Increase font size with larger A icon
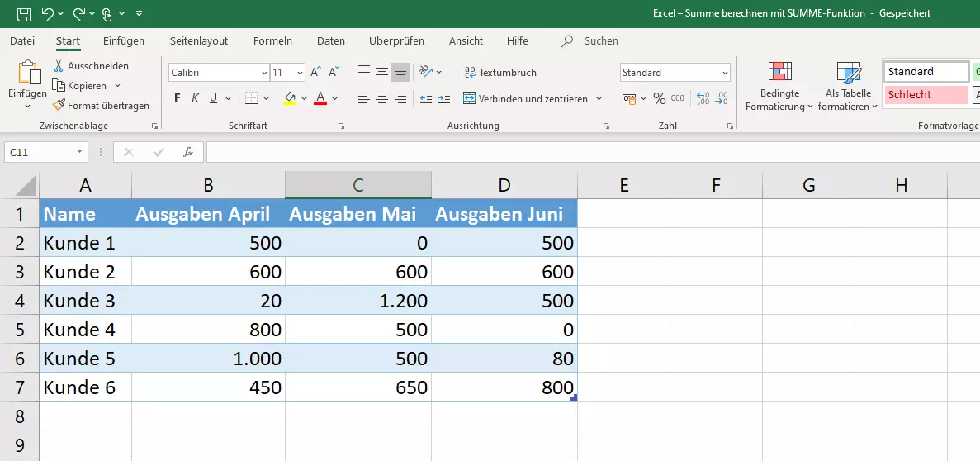 (316, 72)
